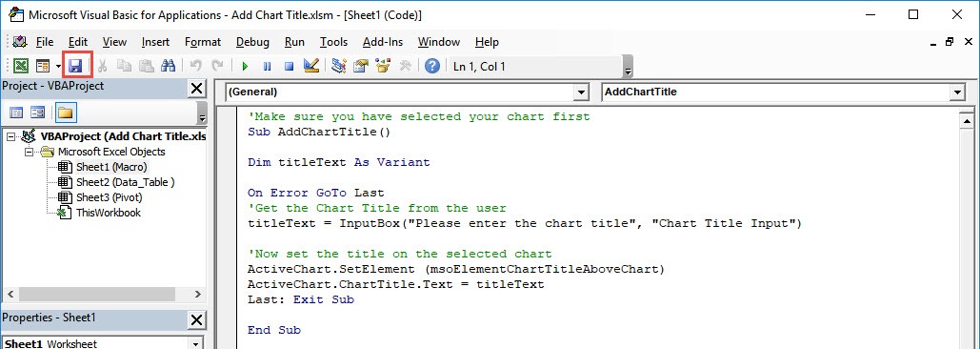Click the Copy toolbar icon
980x349 pixels.
[x=125, y=66]
